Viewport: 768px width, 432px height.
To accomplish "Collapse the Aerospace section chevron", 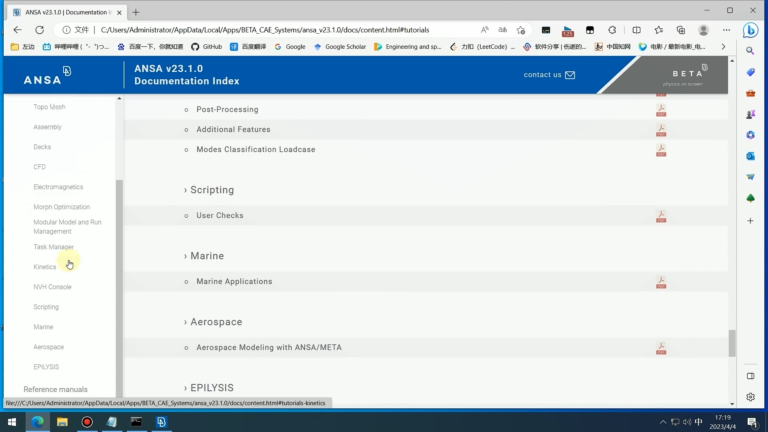I will (x=185, y=322).
